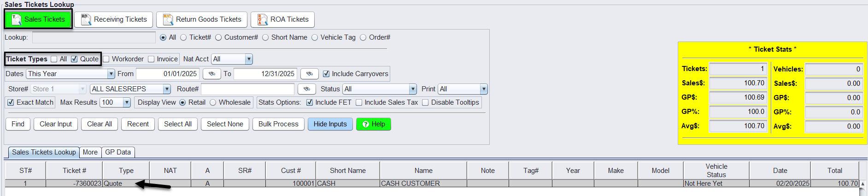Click the Route# lookup icon
Viewport: 868px width, 196px height.
click(x=306, y=89)
